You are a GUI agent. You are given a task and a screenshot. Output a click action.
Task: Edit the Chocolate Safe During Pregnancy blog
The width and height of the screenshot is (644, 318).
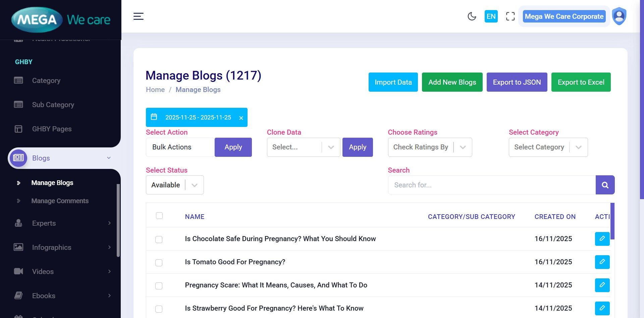tap(602, 239)
